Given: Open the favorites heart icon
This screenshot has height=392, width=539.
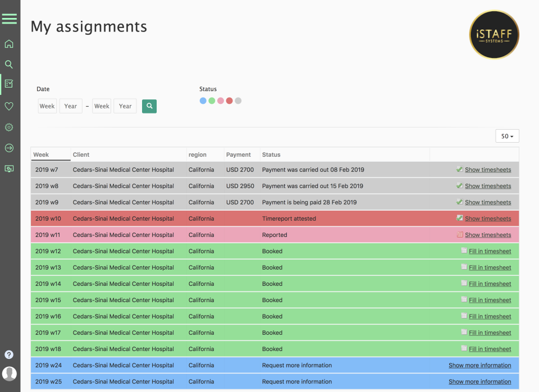Looking at the screenshot, I should click(9, 106).
